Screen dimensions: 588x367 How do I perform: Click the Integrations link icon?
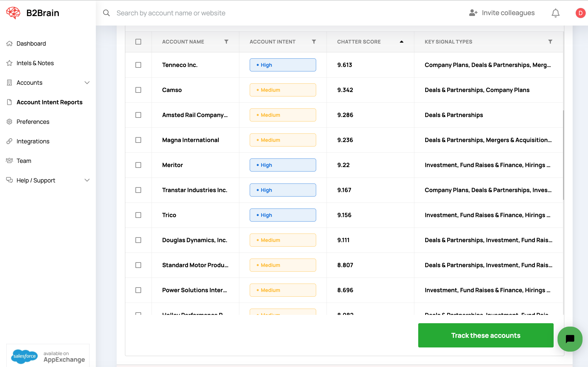(9, 141)
